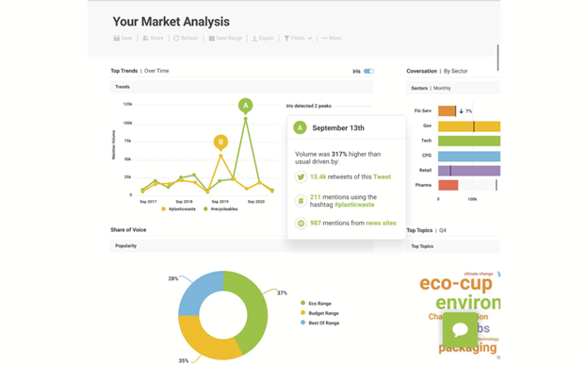The image size is (588, 367).
Task: Toggle #recycleables legend series
Action: click(x=220, y=209)
